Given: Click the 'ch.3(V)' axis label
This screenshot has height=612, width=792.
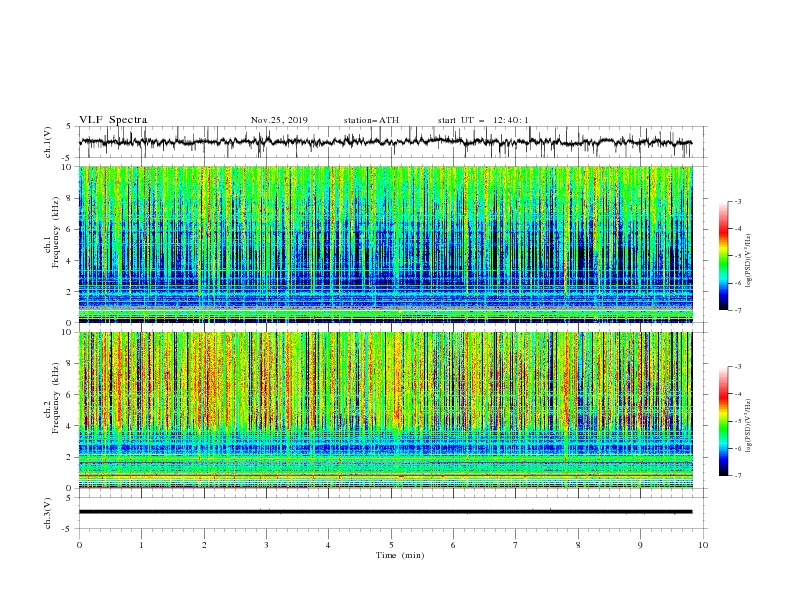Looking at the screenshot, I should tap(48, 513).
